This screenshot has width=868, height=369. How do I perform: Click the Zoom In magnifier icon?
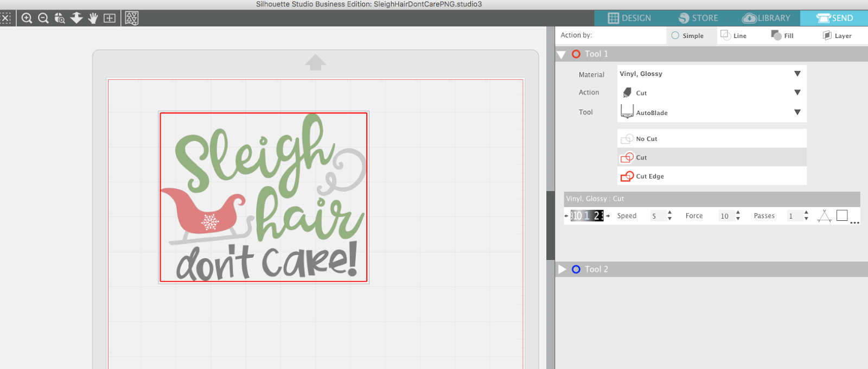[x=27, y=18]
